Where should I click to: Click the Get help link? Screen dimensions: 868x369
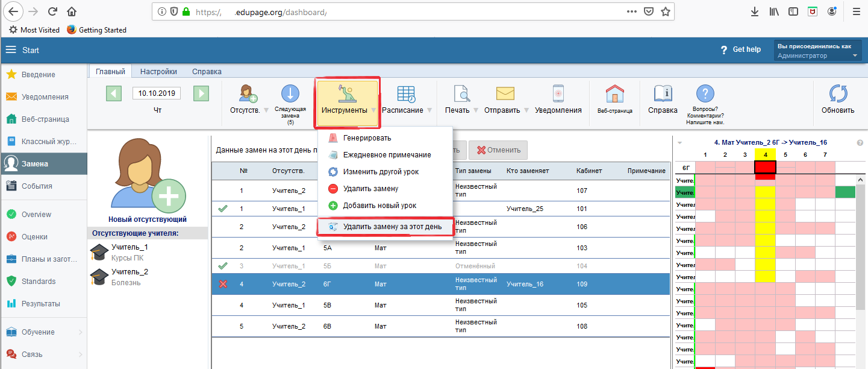(740, 49)
